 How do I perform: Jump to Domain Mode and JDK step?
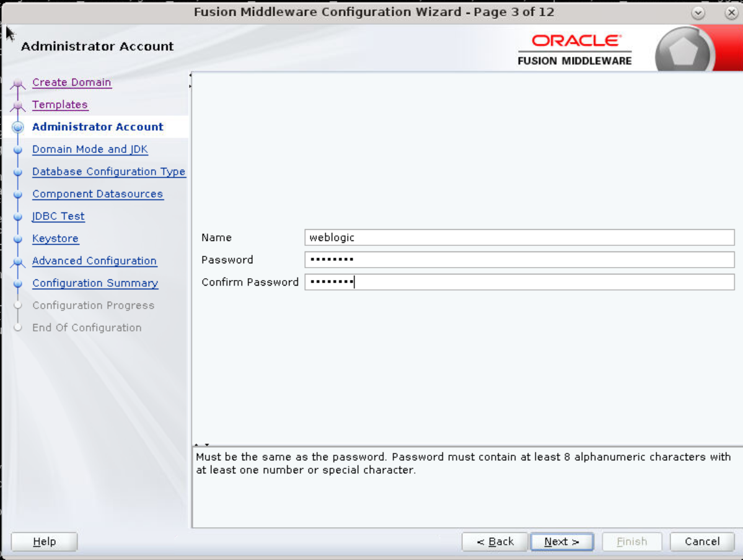pos(90,149)
